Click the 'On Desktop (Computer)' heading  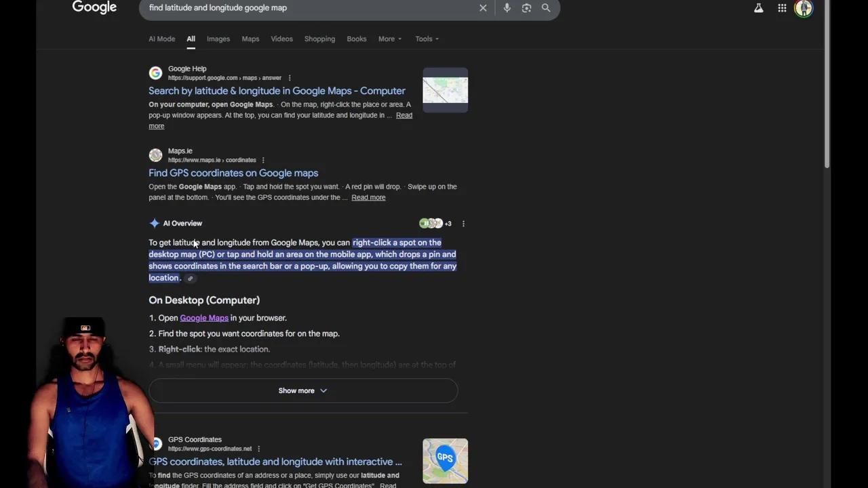click(x=204, y=300)
